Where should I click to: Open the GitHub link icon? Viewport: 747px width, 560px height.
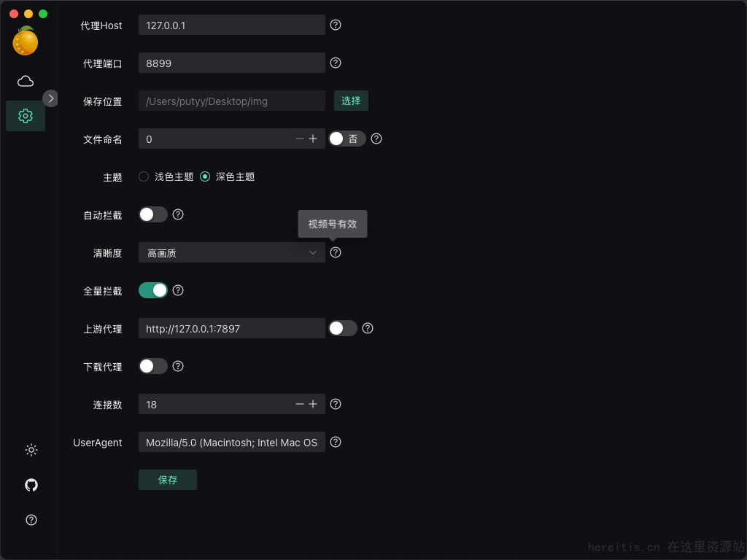(31, 485)
